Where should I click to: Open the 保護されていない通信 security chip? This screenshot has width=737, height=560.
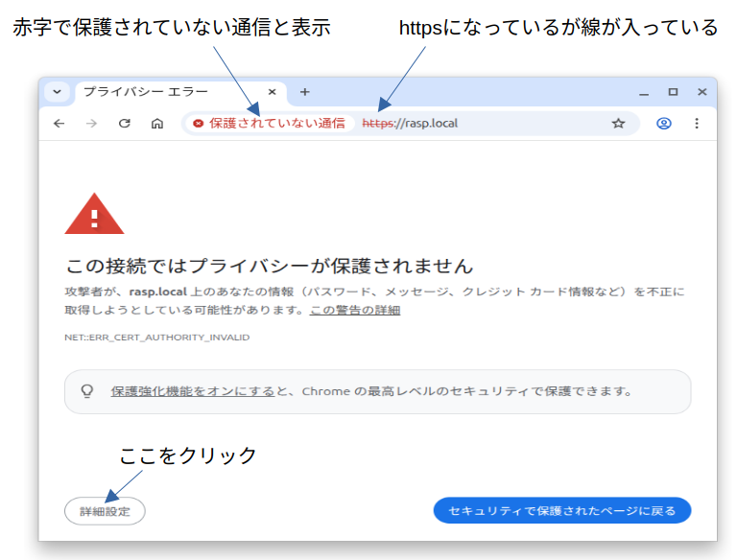pos(269,124)
